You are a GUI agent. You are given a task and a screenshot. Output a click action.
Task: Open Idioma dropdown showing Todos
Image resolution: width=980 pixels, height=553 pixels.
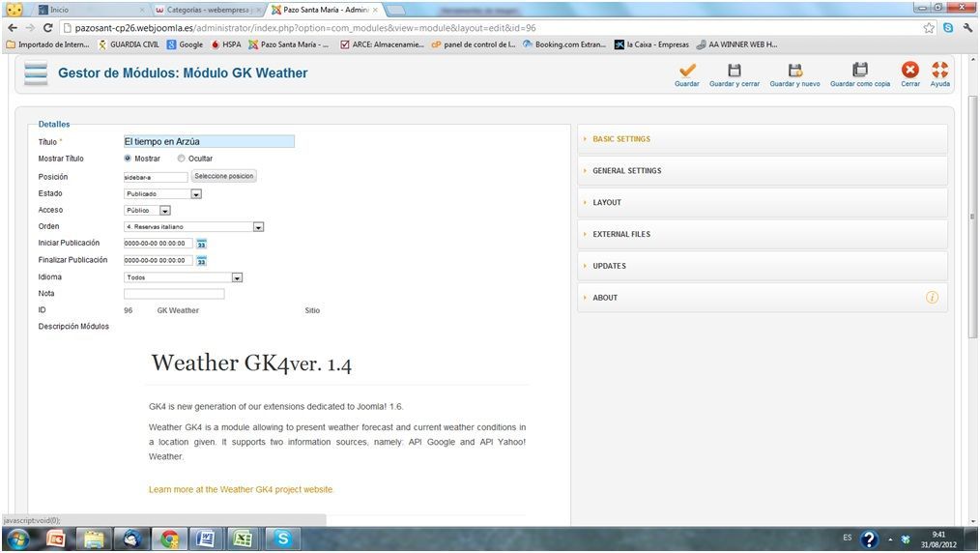[x=183, y=277]
